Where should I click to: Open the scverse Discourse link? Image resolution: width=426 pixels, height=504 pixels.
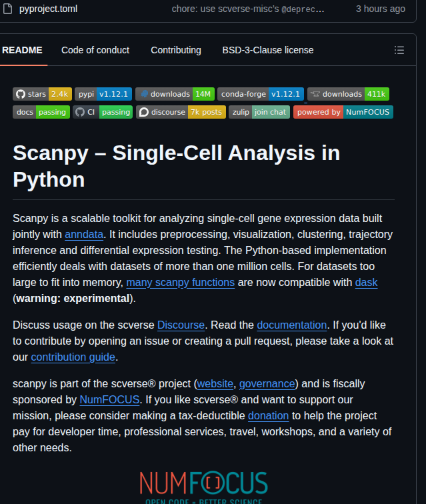[181, 325]
